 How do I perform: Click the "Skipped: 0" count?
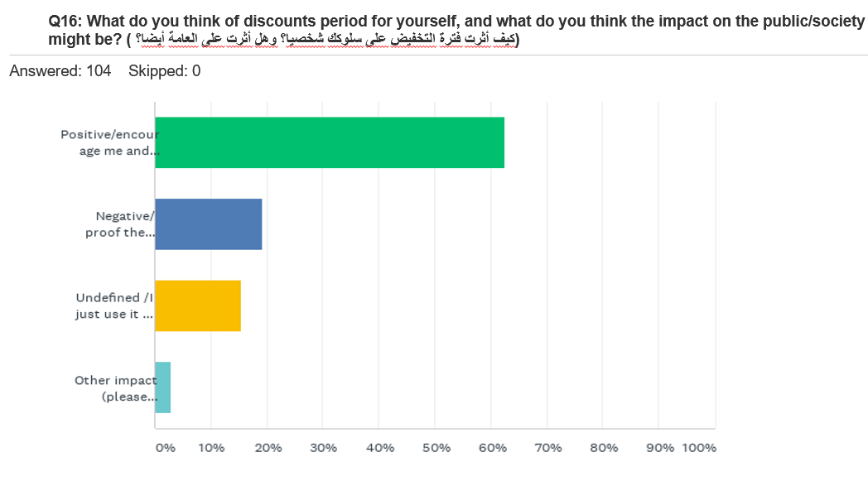click(x=164, y=71)
